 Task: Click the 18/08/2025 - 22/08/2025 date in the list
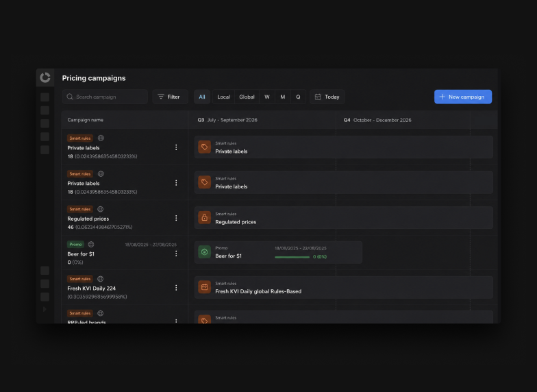[151, 245]
